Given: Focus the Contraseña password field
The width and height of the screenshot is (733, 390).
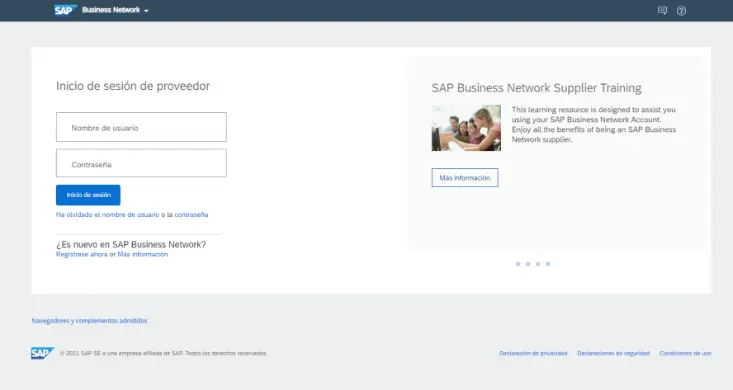Looking at the screenshot, I should 141,163.
